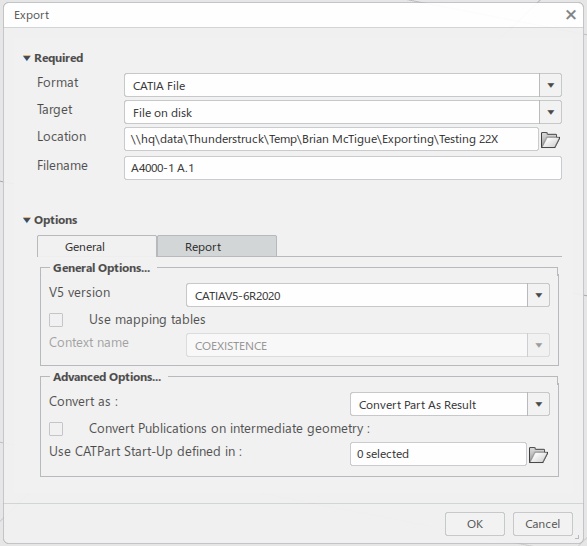Close the Export dialog with X
587x546 pixels.
click(x=571, y=15)
